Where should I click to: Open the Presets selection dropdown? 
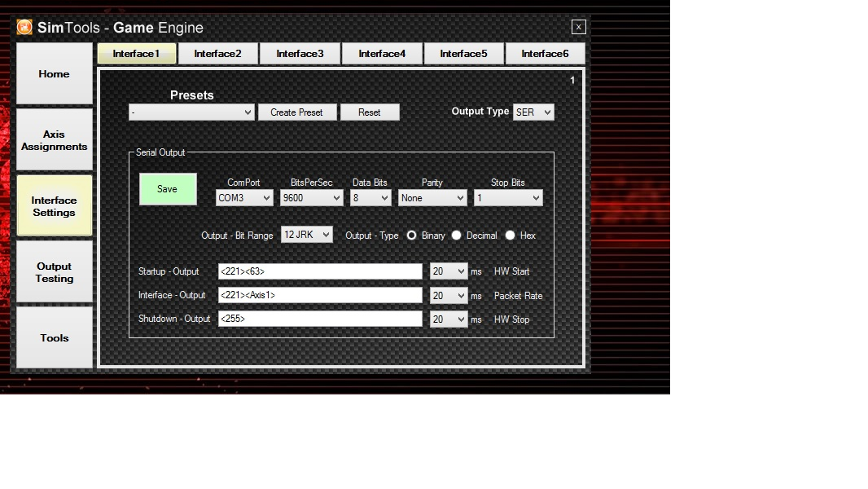pyautogui.click(x=192, y=112)
